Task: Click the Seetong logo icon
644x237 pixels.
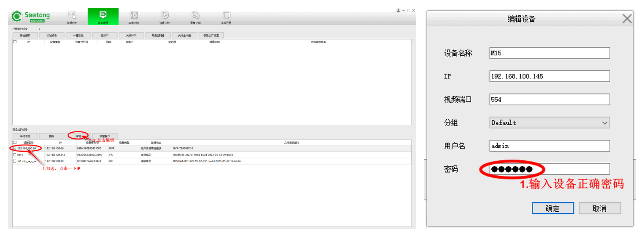Action: (x=17, y=17)
